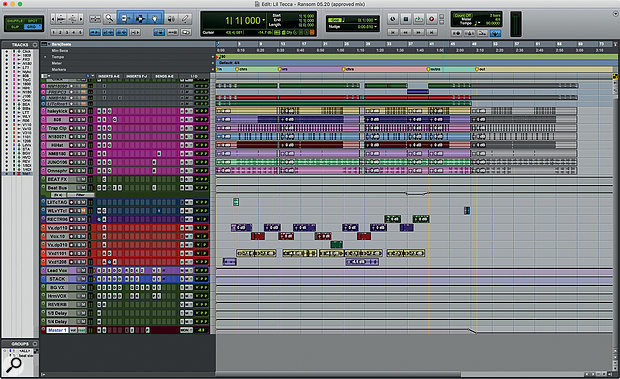Select the Master 1 track name
620x379 pixels.
coord(57,330)
